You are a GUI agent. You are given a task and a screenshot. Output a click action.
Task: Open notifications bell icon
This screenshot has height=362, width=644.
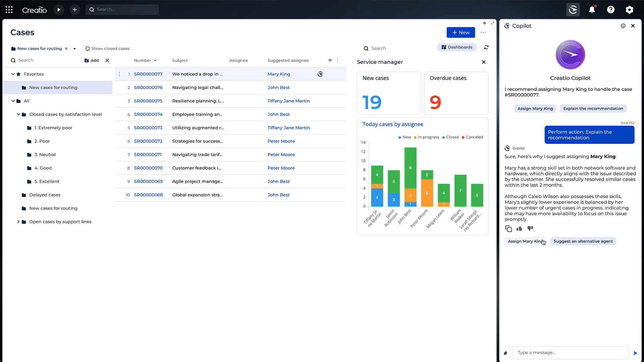point(592,10)
